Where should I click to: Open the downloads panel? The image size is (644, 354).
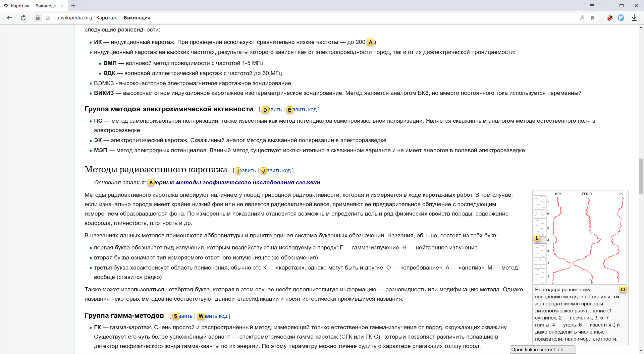(634, 18)
